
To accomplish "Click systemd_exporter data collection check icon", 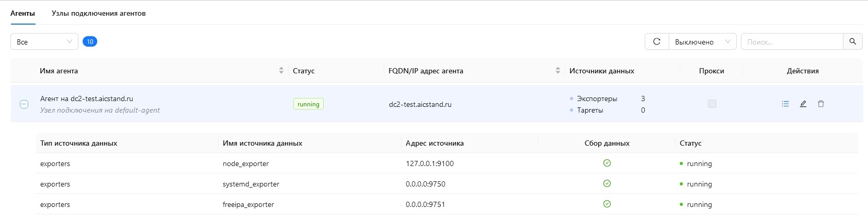I will (607, 183).
